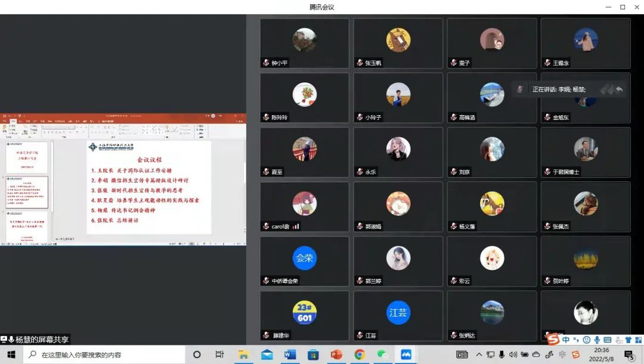Click the return arrow in speaking bar

pyautogui.click(x=619, y=90)
